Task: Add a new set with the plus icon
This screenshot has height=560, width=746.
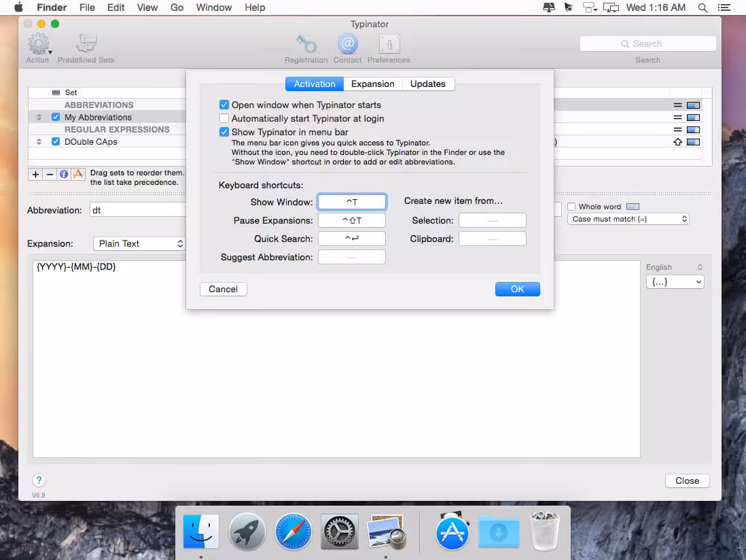Action: [x=35, y=174]
